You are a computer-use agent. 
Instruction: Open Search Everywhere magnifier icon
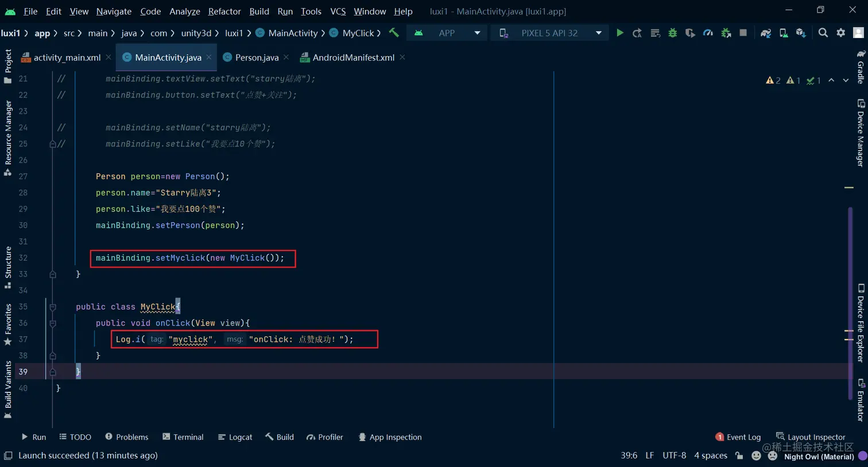823,33
